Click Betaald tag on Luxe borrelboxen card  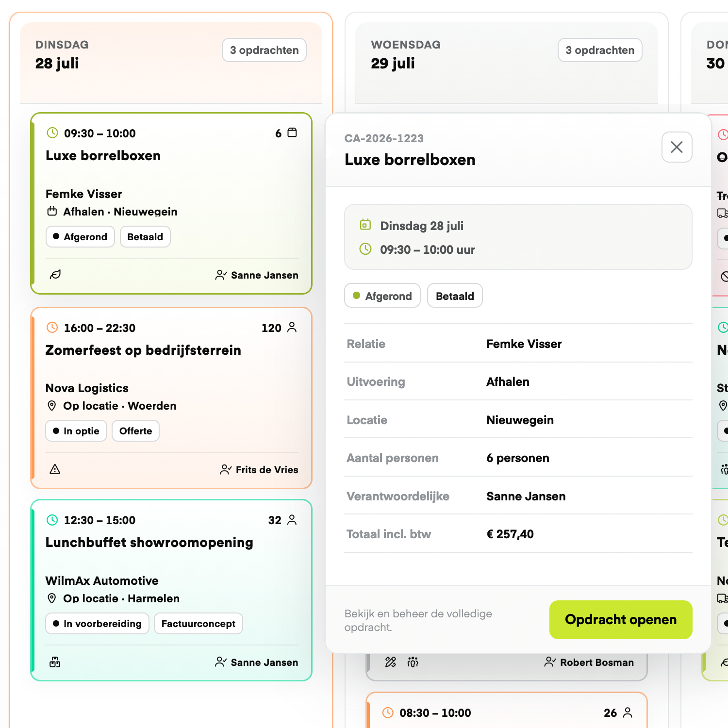[145, 237]
